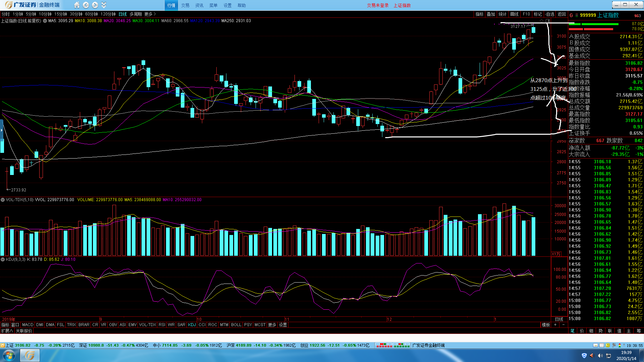Toggle the 模板 template button

click(546, 325)
